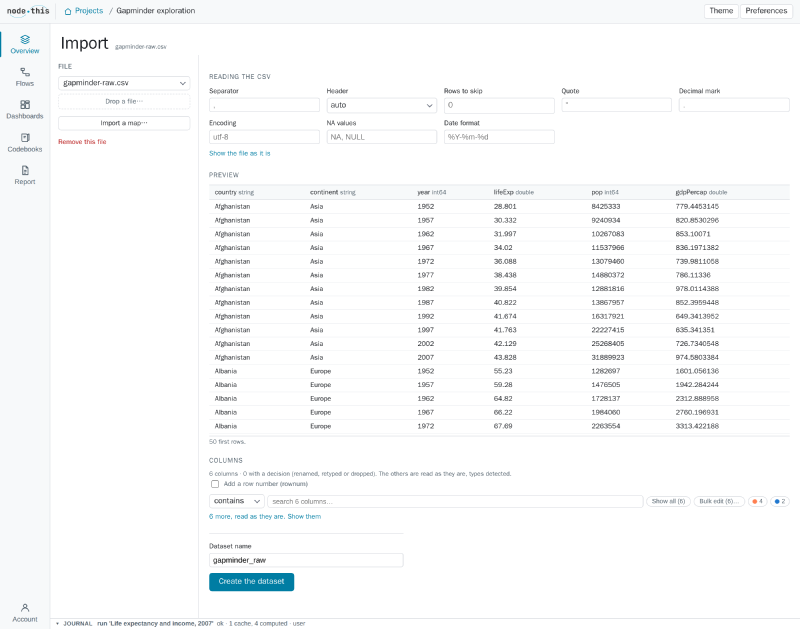The image size is (800, 629).
Task: Open the Account icon in the sidebar
Action: coord(24,613)
